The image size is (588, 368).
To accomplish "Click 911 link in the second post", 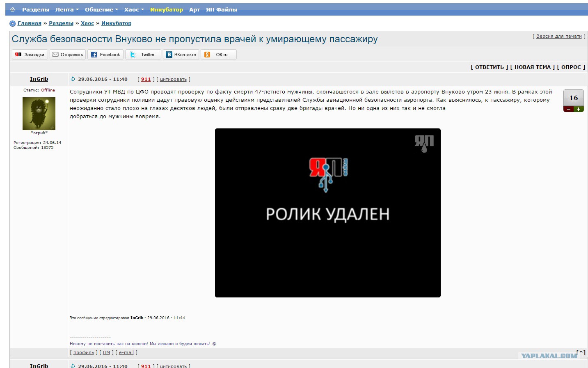I will click(146, 366).
